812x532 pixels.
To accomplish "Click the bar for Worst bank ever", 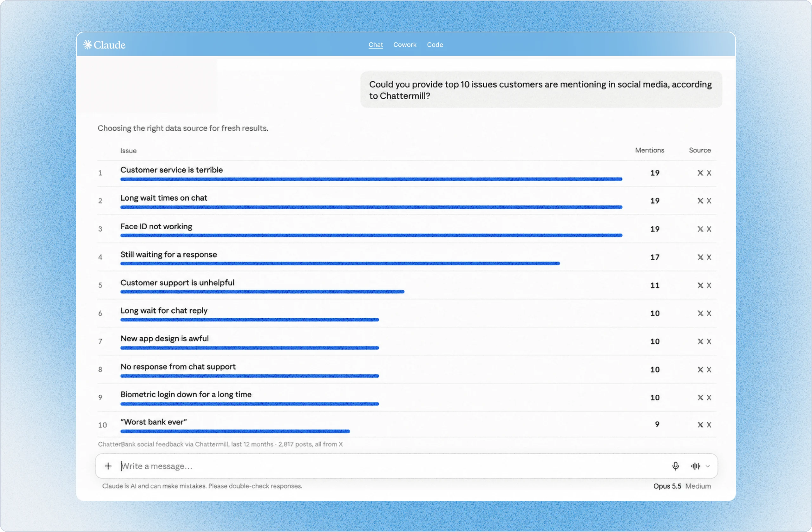I will coord(235,432).
